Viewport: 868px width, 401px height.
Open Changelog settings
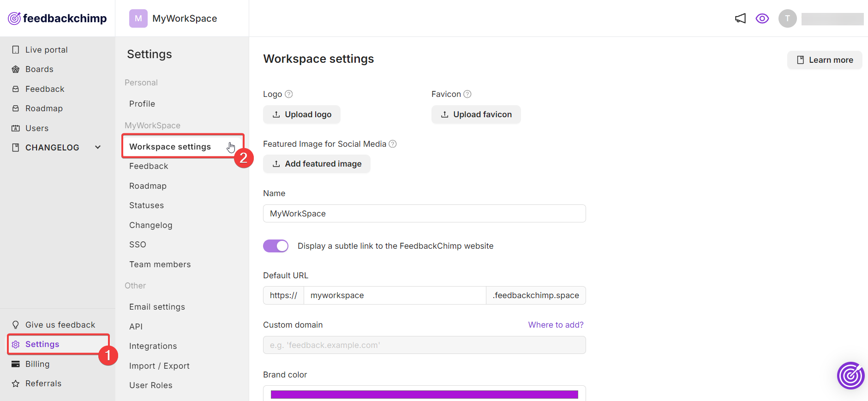point(150,225)
